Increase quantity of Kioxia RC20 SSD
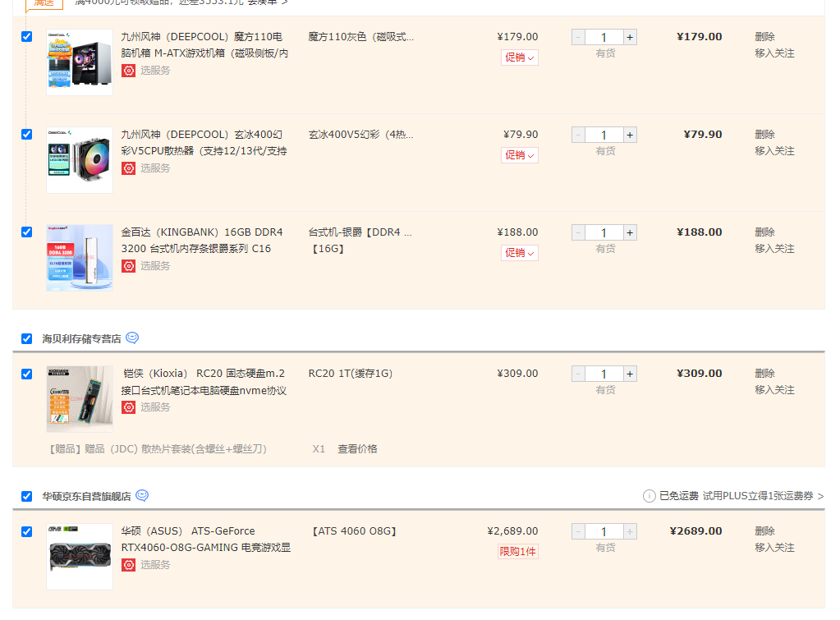This screenshot has width=840, height=620. pos(630,374)
